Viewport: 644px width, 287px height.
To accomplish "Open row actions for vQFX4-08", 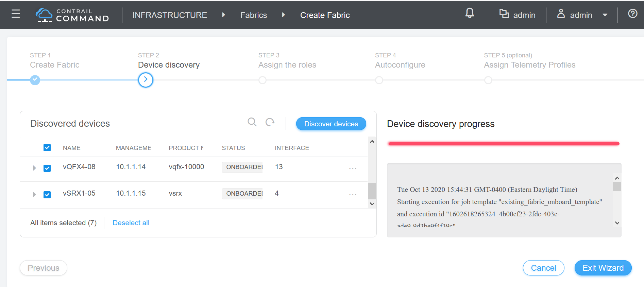I will pyautogui.click(x=353, y=168).
